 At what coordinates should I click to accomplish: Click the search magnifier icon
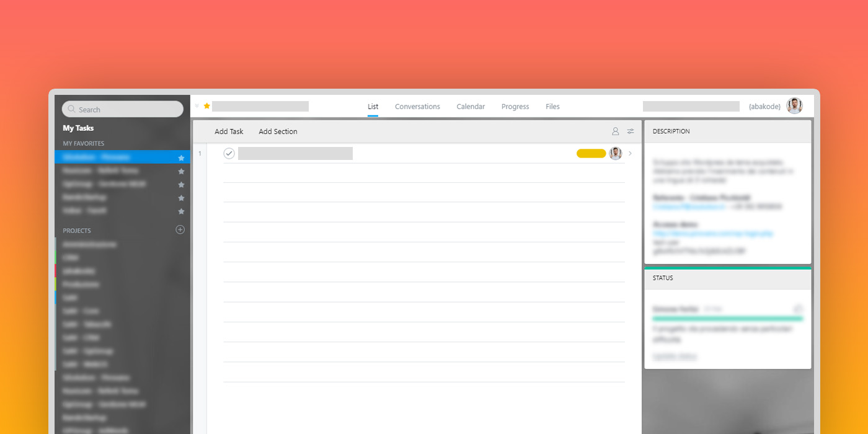pos(71,108)
